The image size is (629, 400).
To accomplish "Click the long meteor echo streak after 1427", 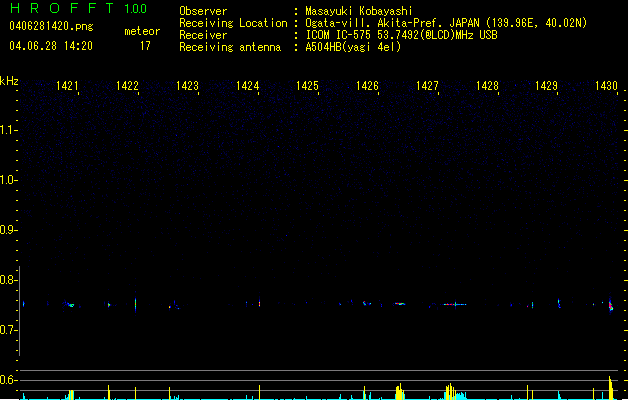I will (455, 305).
